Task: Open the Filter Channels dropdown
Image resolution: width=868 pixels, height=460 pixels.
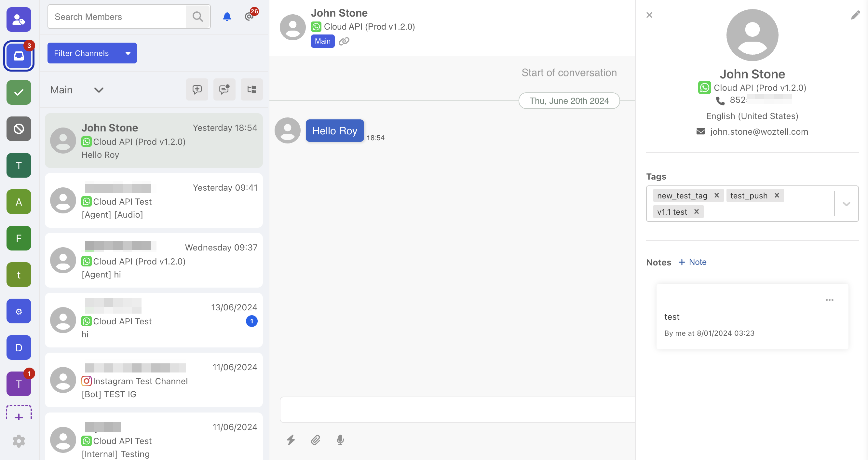Action: click(x=92, y=53)
